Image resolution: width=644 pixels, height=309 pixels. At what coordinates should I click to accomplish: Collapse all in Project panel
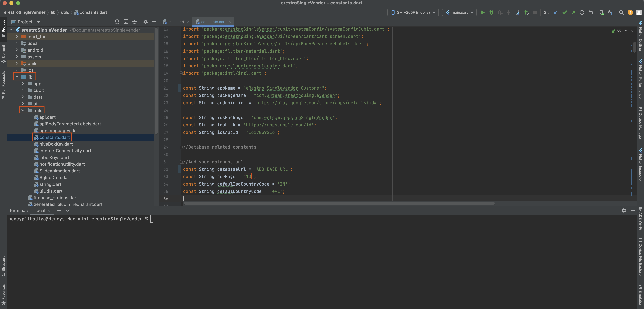coord(135,22)
